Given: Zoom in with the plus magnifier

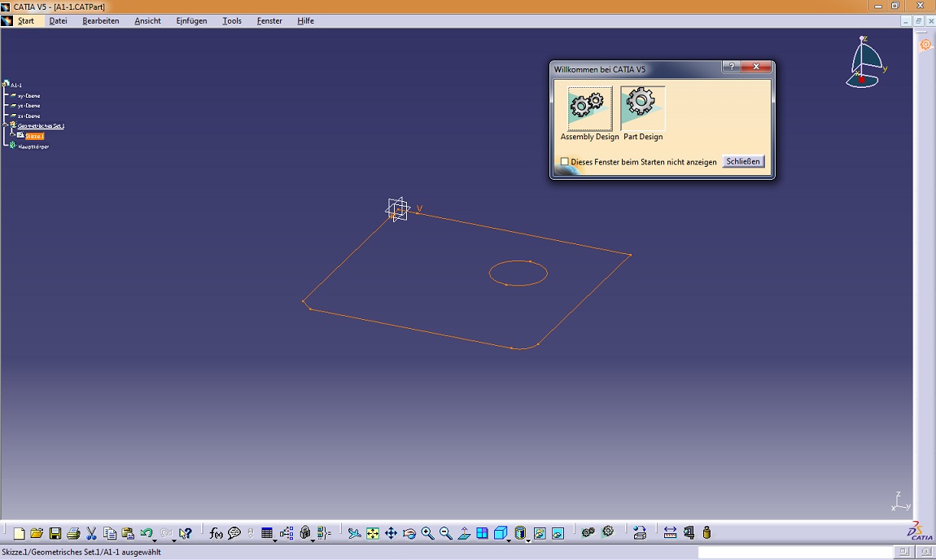Looking at the screenshot, I should click(x=427, y=532).
